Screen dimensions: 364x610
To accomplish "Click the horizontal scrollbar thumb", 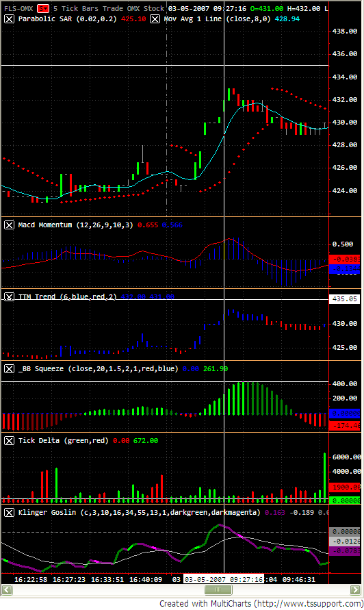I will 218,589.
